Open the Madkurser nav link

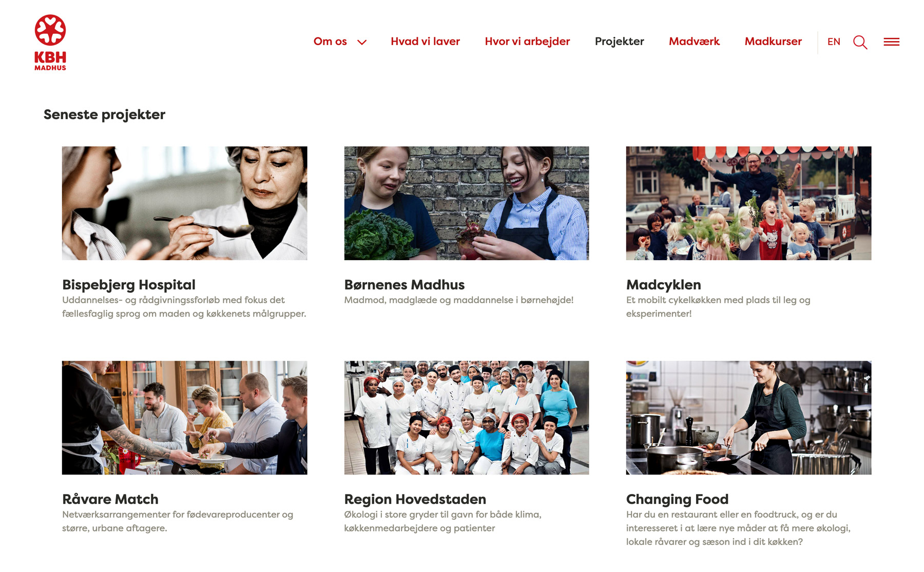click(773, 42)
